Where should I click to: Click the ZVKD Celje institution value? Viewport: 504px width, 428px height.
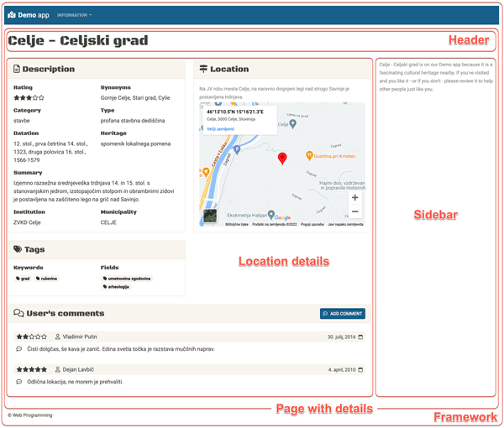coord(27,222)
